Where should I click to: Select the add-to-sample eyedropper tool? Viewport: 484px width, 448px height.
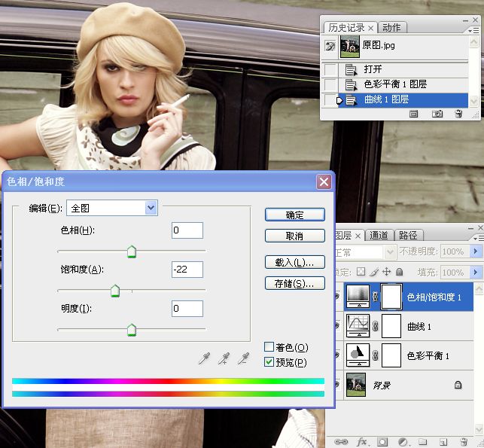coord(224,358)
